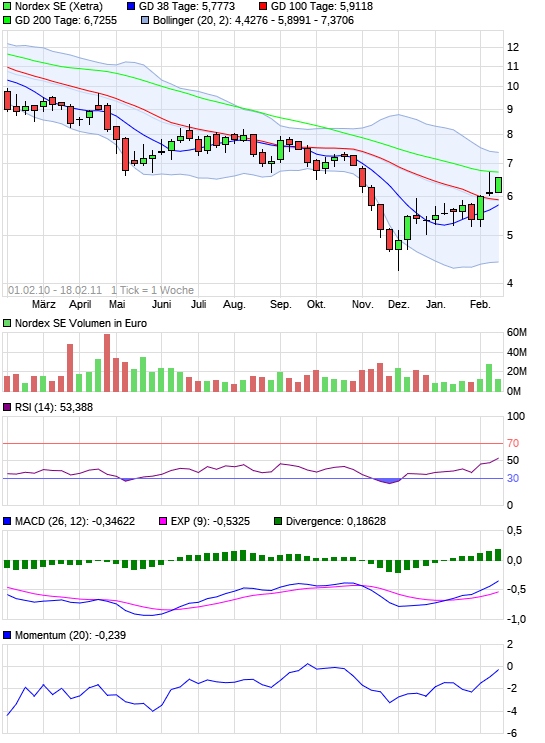The height and width of the screenshot is (743, 545).
Task: Click the Momentum (20) legend square
Action: (7, 635)
